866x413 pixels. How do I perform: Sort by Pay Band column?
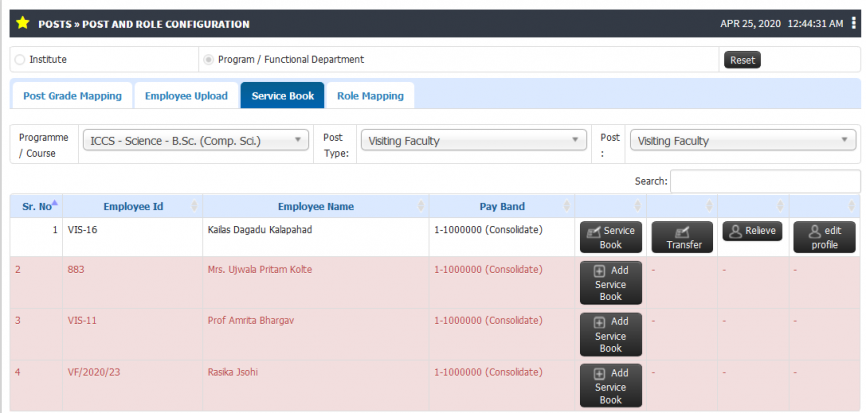click(x=501, y=206)
